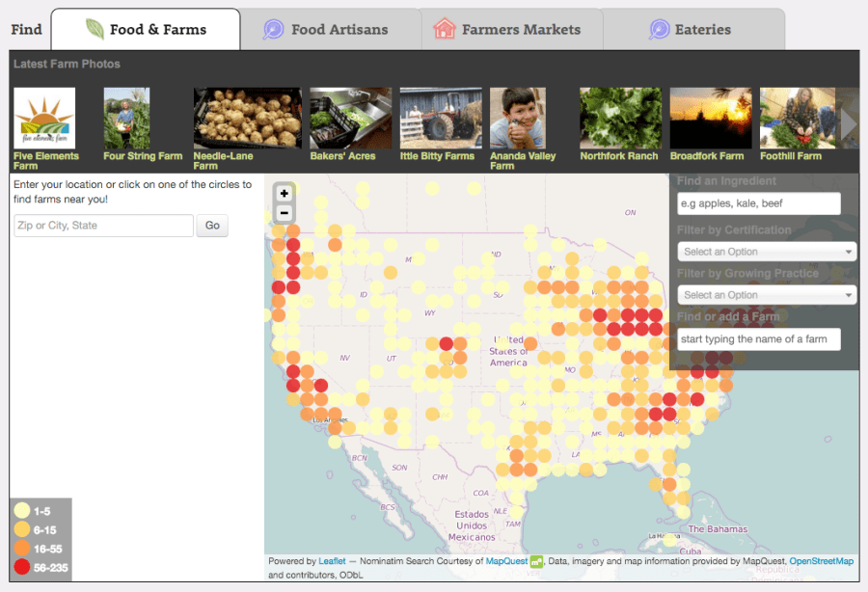This screenshot has height=592, width=868.
Task: Zoom out on the farm map
Action: pos(284,213)
